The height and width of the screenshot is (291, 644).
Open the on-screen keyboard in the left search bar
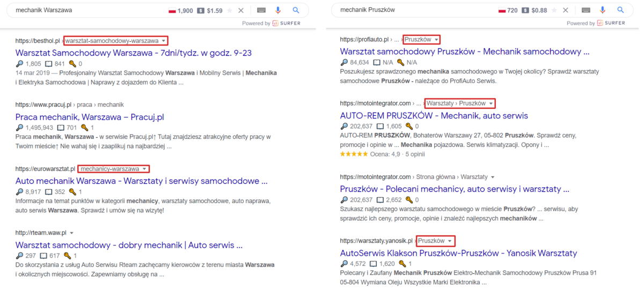(261, 10)
